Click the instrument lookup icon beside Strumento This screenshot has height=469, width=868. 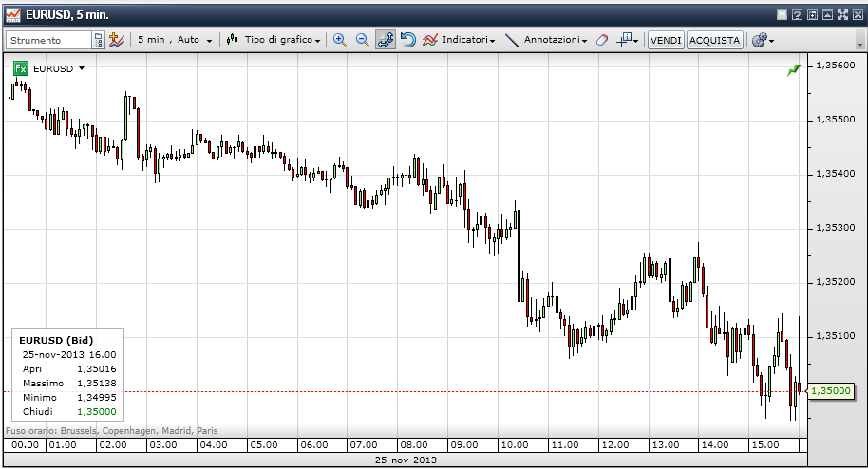pos(98,40)
